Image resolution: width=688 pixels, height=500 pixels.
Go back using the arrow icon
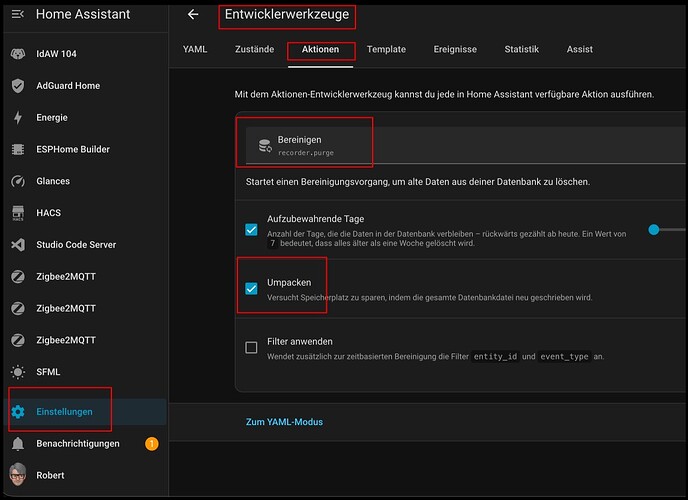193,14
